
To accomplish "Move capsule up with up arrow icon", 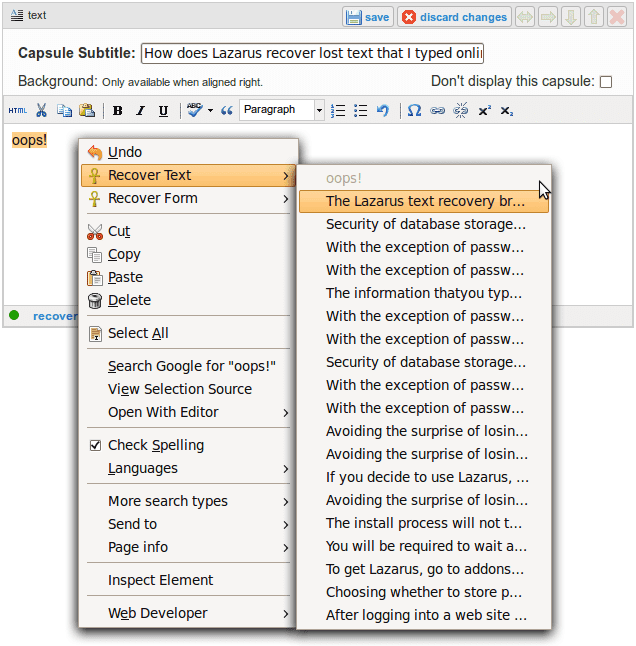I will (x=594, y=17).
